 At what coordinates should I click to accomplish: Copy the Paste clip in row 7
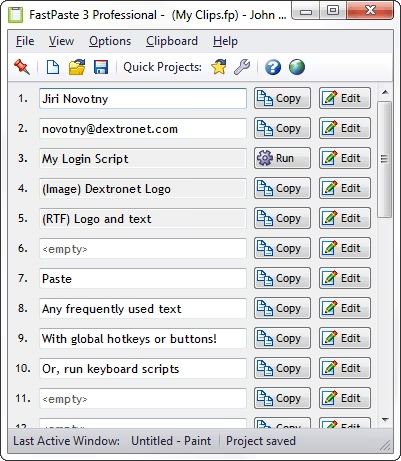[x=282, y=278]
